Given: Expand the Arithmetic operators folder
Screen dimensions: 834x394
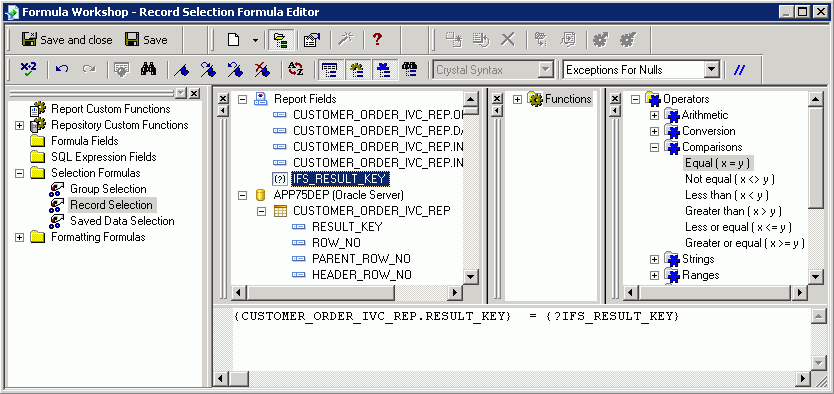Looking at the screenshot, I should point(654,115).
